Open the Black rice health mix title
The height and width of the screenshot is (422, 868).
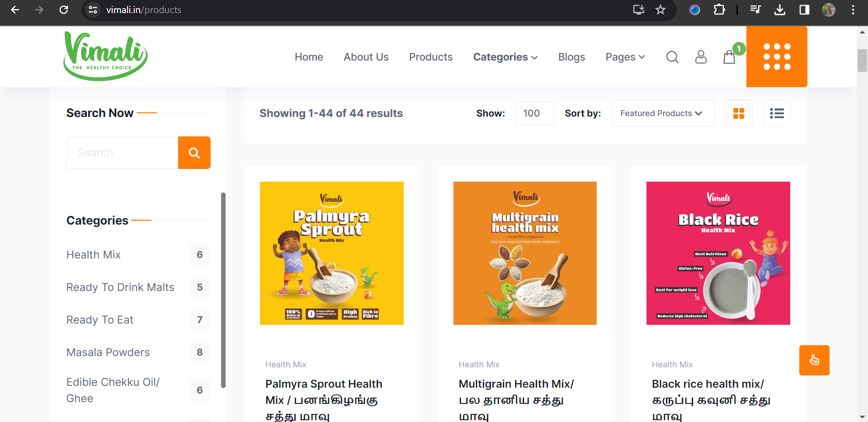[x=711, y=400]
